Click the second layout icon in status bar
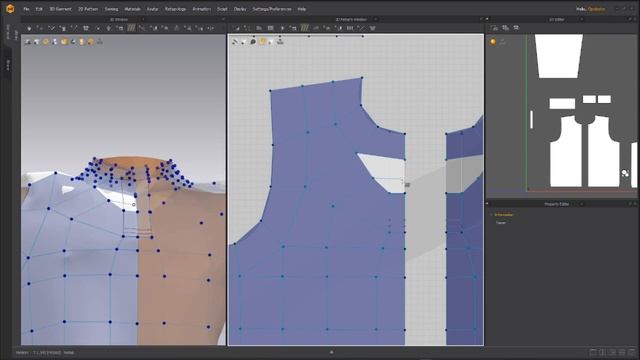 click(603, 352)
